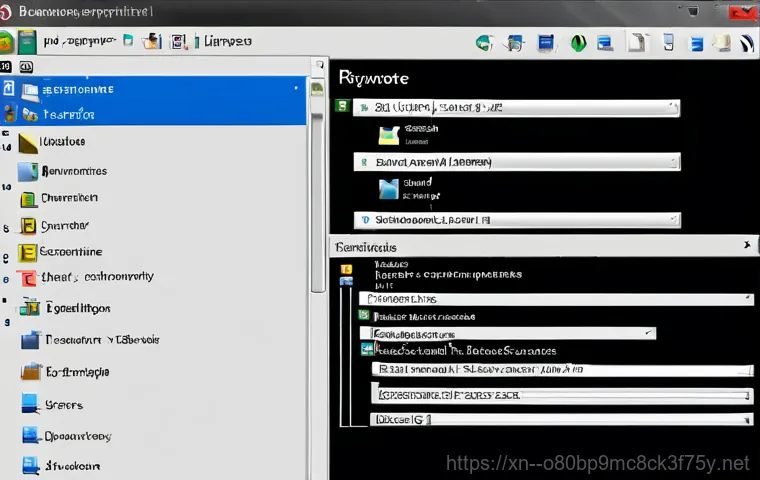Image resolution: width=760 pixels, height=480 pixels.
Task: Click the green globe icon in top-right toolbar
Action: click(x=485, y=43)
